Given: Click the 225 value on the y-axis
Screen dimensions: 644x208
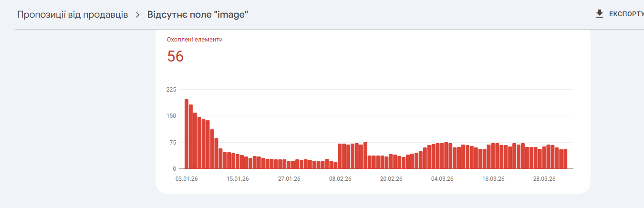Looking at the screenshot, I should [x=171, y=90].
